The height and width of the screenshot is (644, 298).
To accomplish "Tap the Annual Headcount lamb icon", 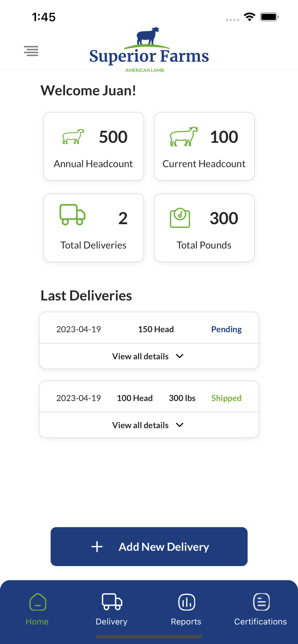I will pos(73,137).
